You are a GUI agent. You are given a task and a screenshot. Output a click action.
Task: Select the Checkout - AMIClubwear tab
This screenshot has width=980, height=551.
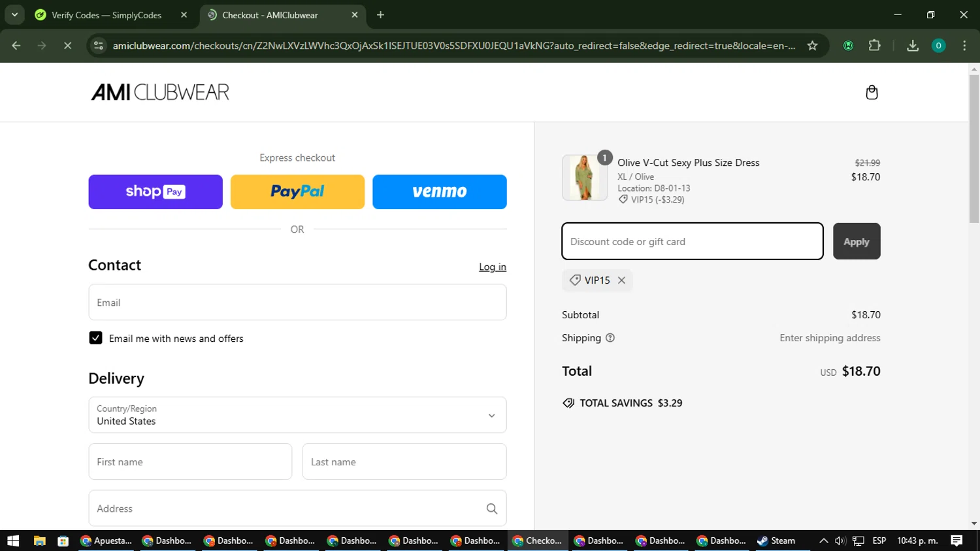(x=282, y=15)
